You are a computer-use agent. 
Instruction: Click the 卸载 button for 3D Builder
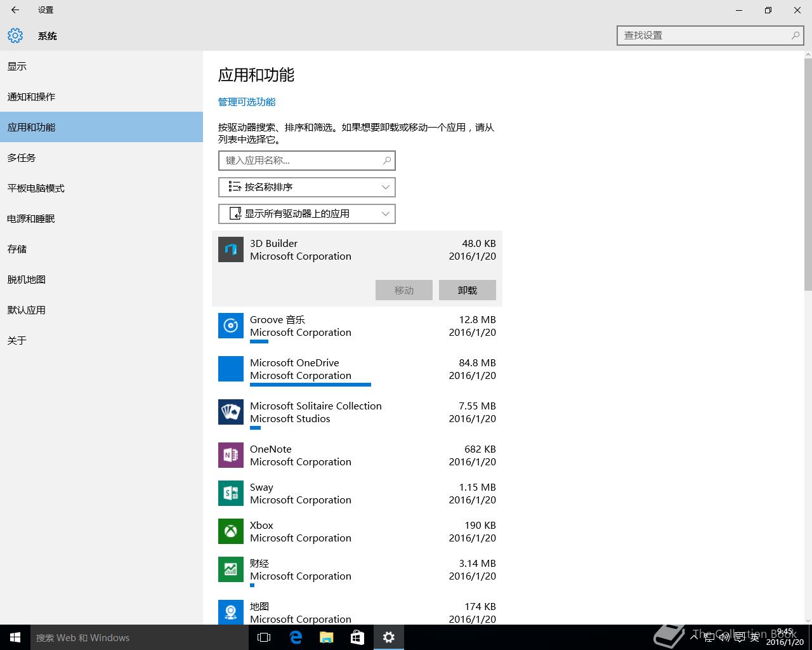(x=468, y=290)
